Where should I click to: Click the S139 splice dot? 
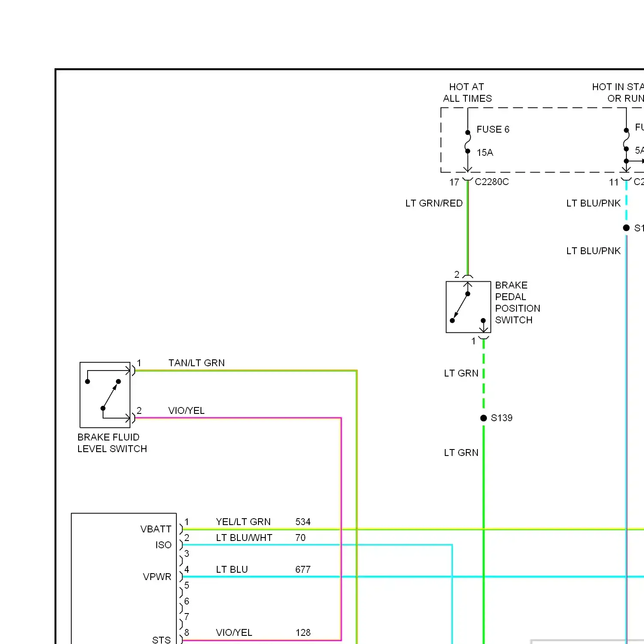(483, 418)
